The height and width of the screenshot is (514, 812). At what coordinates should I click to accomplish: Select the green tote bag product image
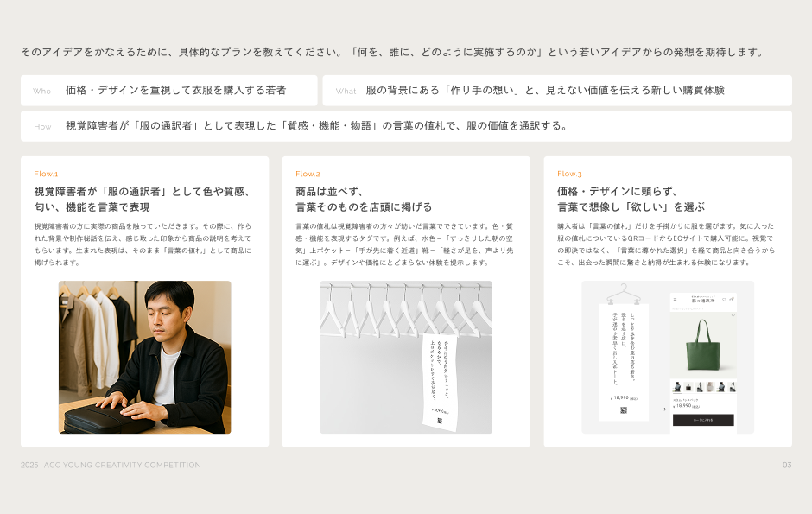[x=703, y=345]
